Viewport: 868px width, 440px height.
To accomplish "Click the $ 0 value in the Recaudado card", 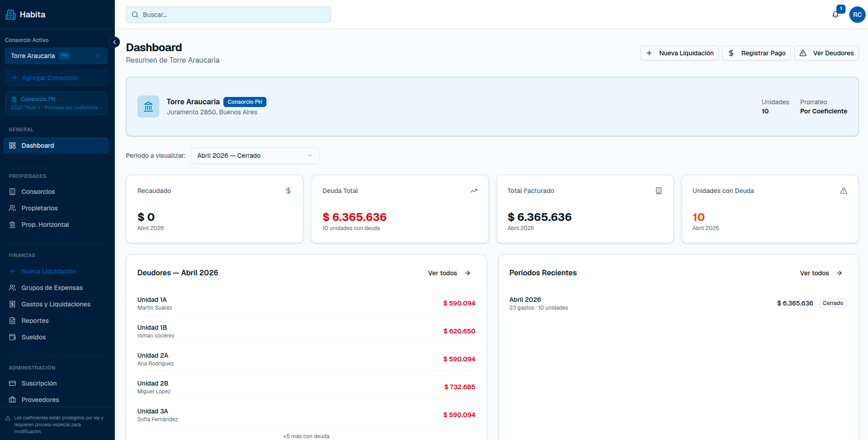I will [x=146, y=217].
